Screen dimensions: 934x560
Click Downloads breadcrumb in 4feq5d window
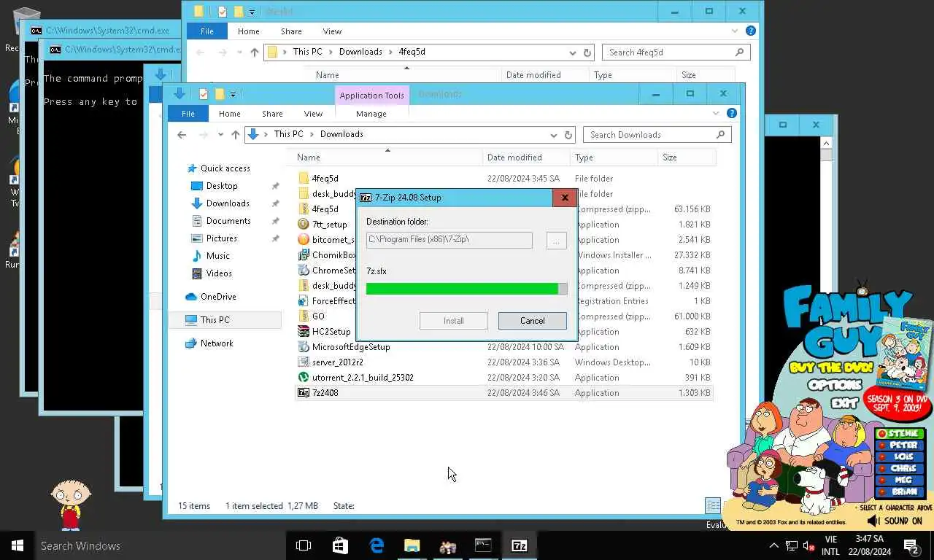click(360, 52)
